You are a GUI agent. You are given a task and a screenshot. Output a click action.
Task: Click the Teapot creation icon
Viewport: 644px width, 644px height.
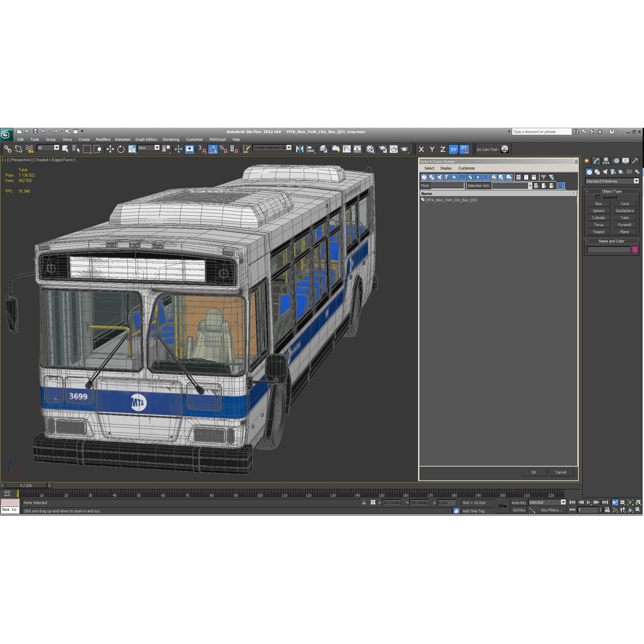[598, 231]
